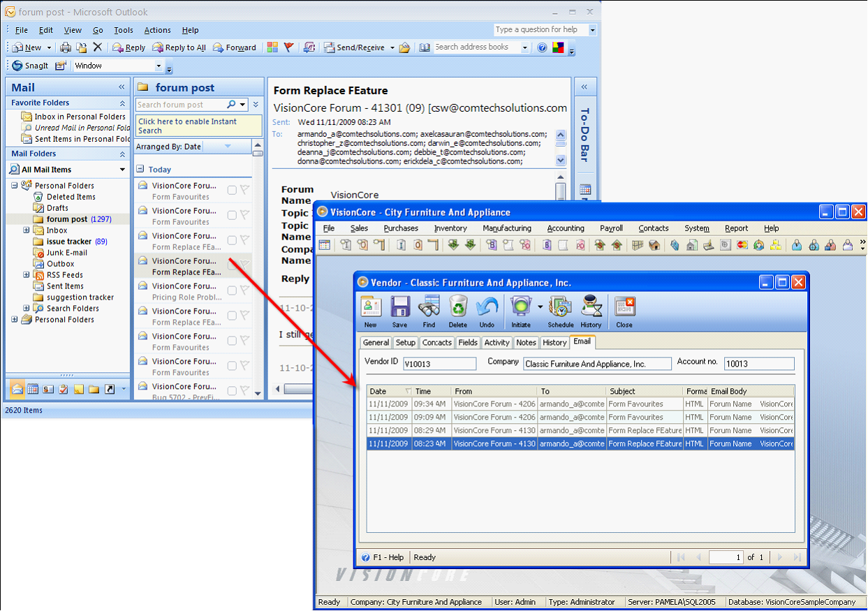Expand the To-Do Bar chevron

coord(584,87)
